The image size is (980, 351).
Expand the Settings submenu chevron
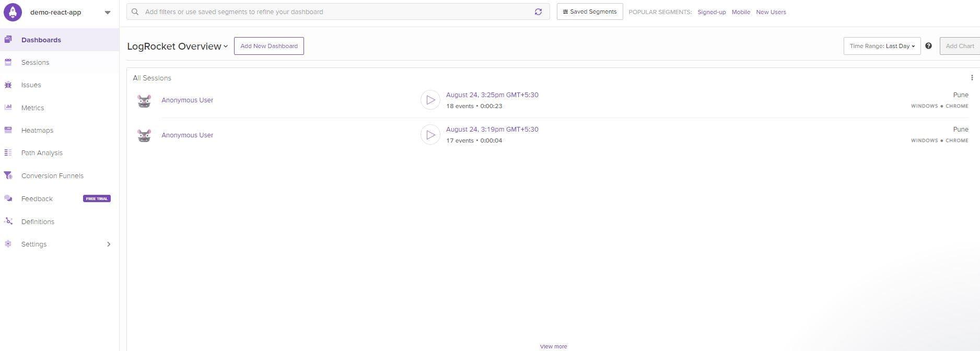pyautogui.click(x=109, y=244)
